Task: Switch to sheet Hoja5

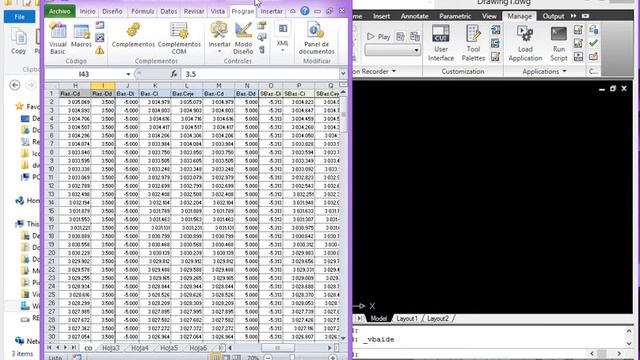Action: click(169, 348)
